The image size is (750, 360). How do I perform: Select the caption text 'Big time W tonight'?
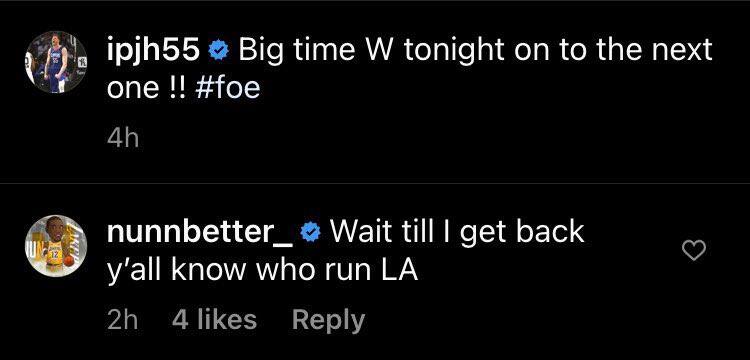[371, 51]
